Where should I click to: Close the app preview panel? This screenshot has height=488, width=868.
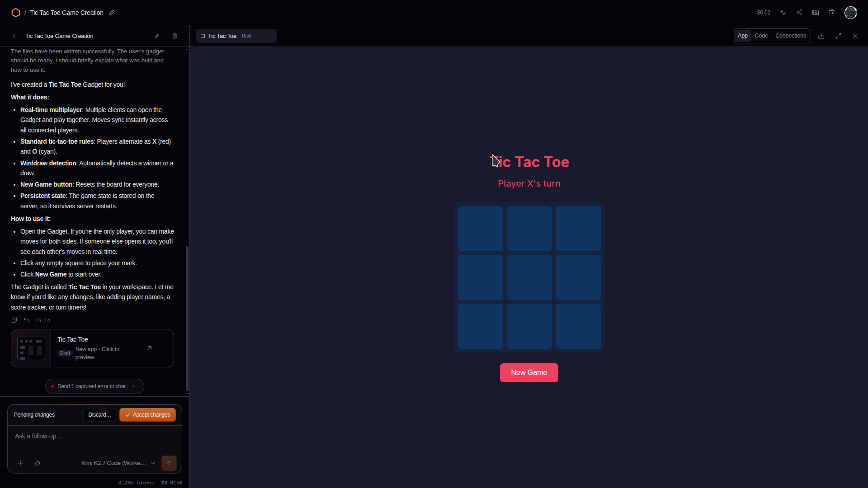click(x=855, y=36)
